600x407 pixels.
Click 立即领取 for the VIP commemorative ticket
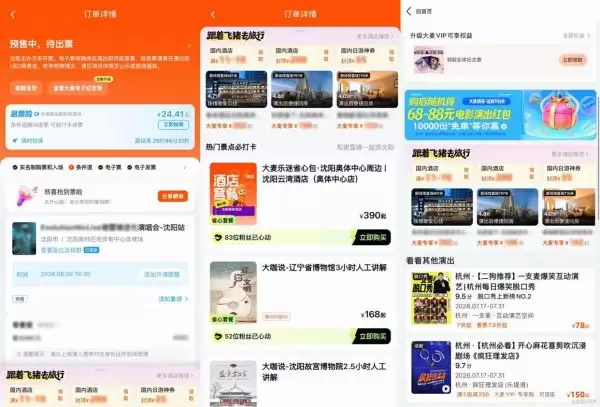point(572,60)
